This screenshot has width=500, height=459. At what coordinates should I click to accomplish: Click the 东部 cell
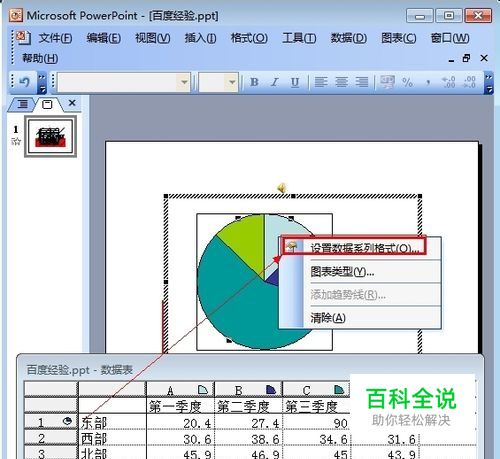(x=112, y=422)
